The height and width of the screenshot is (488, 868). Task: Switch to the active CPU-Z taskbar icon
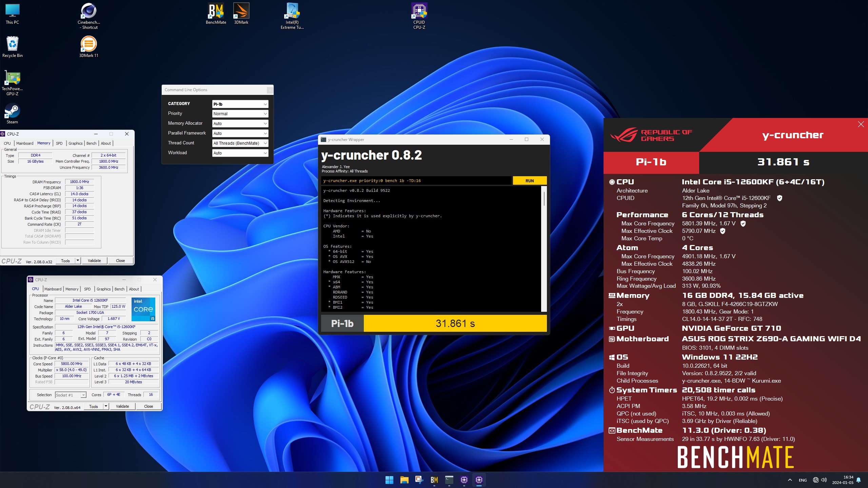(x=479, y=480)
